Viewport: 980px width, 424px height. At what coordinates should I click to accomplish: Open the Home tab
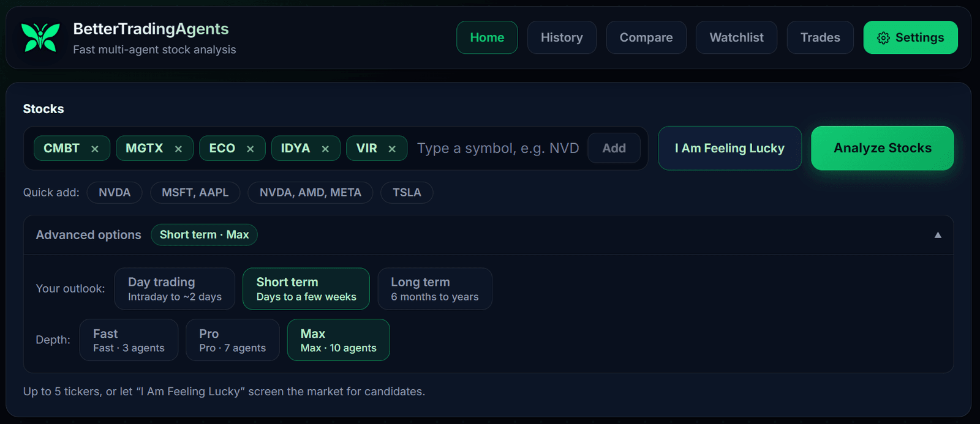coord(487,37)
